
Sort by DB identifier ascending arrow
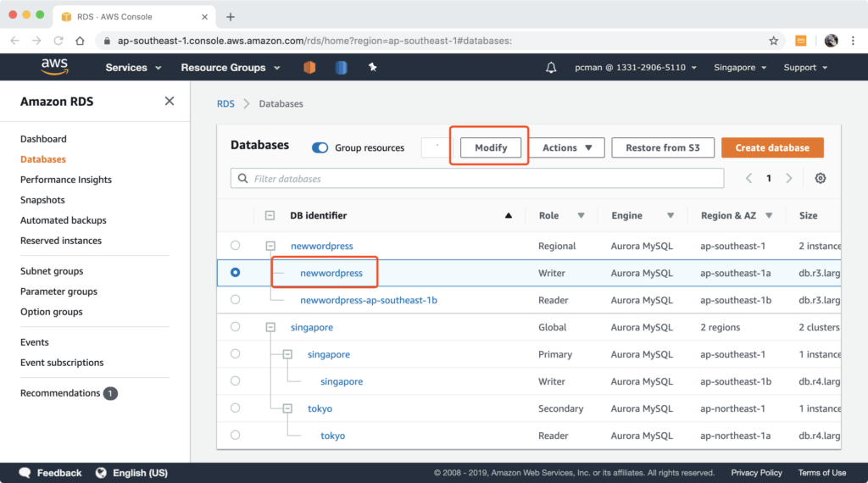[x=509, y=215]
